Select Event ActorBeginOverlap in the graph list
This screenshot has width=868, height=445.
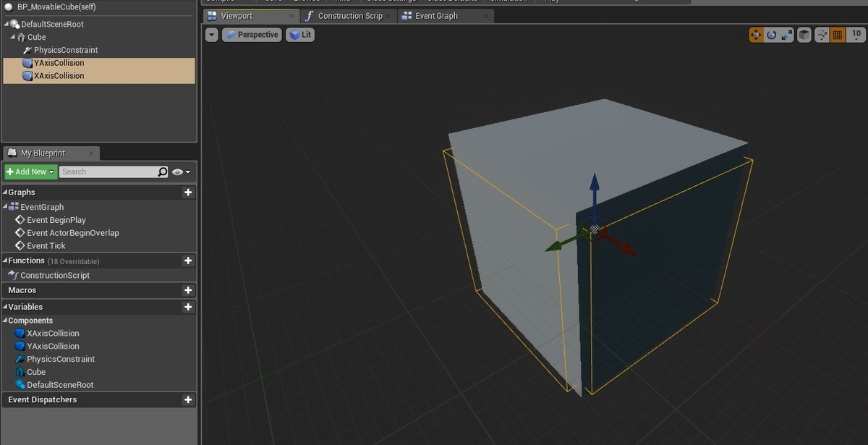click(72, 233)
